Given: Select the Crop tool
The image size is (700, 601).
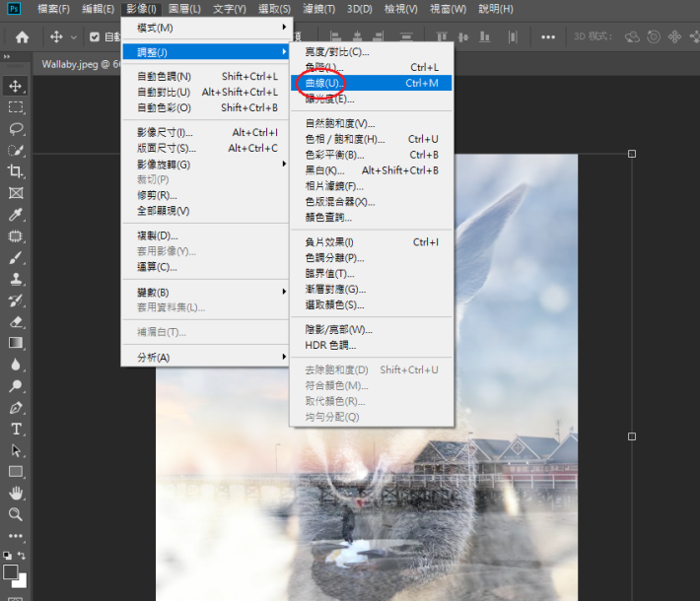Looking at the screenshot, I should coord(16,171).
